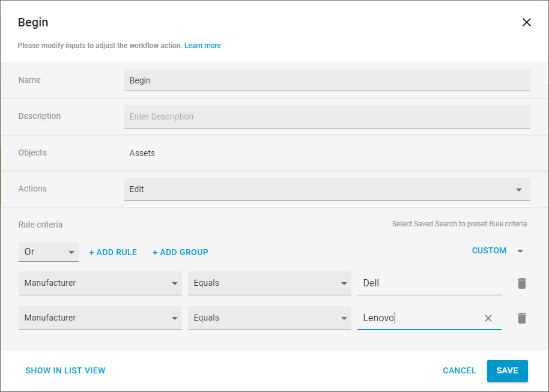Close the Begin dialog with X icon
The height and width of the screenshot is (392, 549).
pyautogui.click(x=526, y=23)
